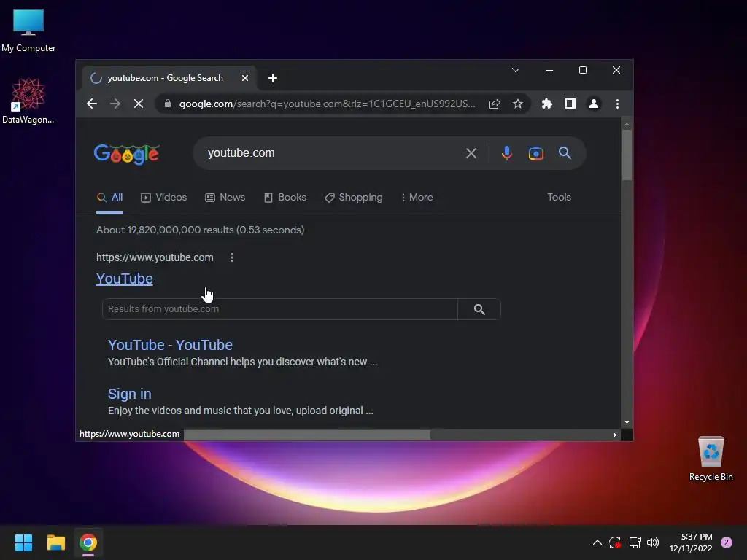Image resolution: width=747 pixels, height=560 pixels.
Task: Select the All results tab
Action: (x=110, y=197)
